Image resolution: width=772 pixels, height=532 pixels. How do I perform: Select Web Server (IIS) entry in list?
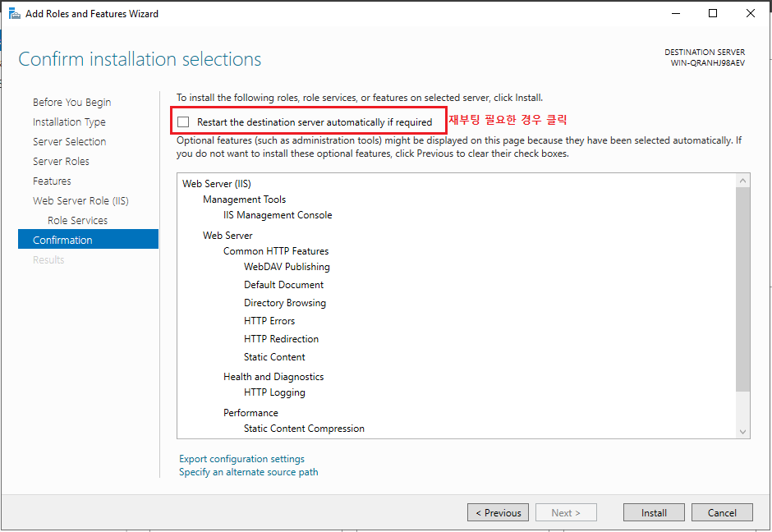pos(217,184)
